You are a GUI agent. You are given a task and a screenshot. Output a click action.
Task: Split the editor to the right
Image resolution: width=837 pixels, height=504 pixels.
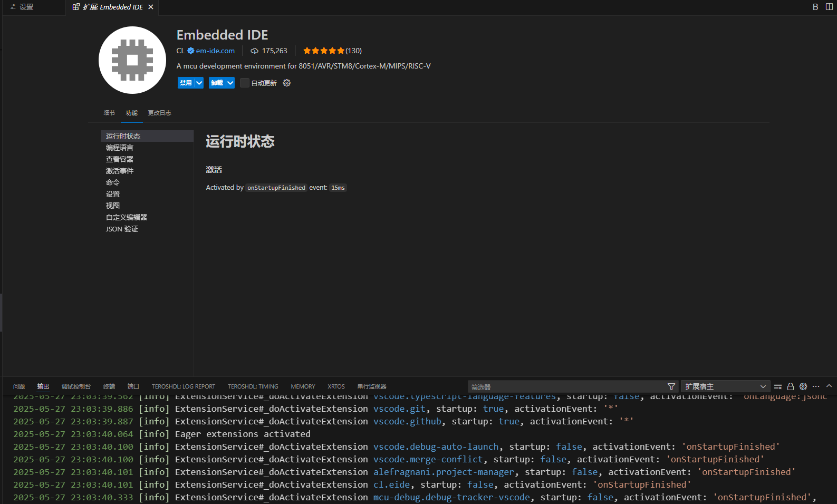tap(829, 7)
